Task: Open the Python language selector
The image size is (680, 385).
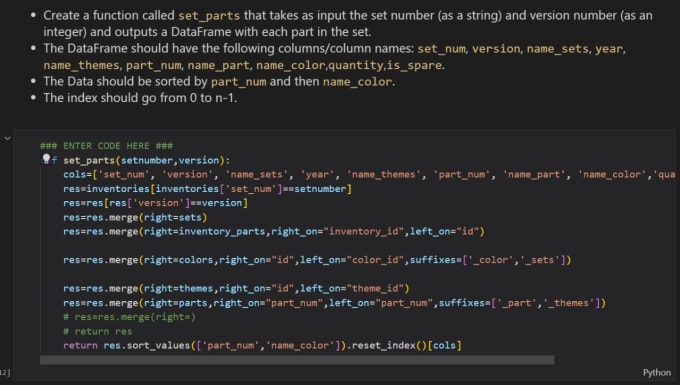Action: coord(657,372)
